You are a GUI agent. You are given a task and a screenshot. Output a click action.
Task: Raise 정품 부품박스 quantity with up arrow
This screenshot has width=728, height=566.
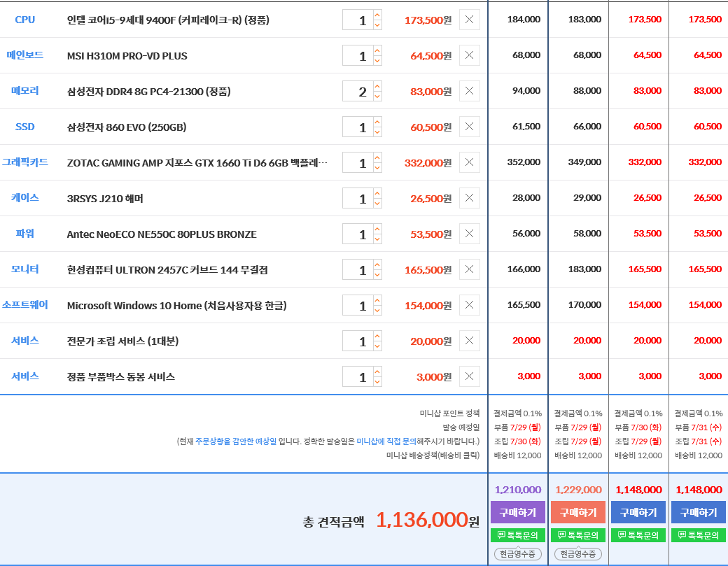(377, 372)
